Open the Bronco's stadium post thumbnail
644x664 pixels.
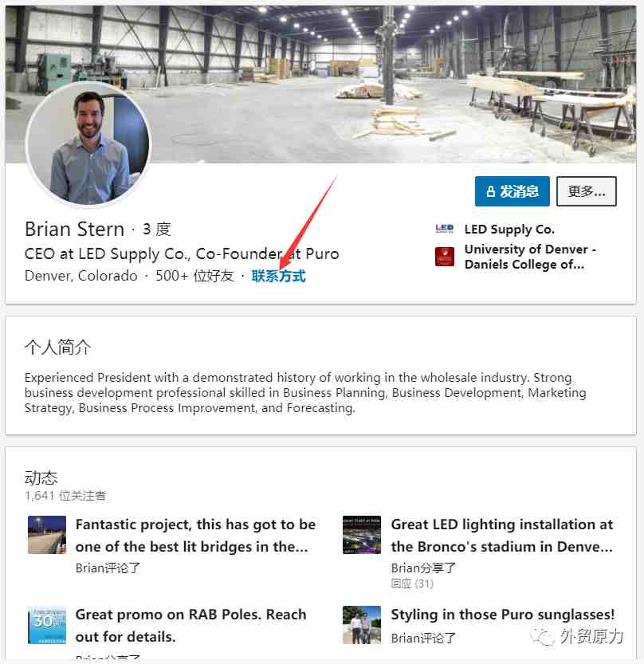362,534
